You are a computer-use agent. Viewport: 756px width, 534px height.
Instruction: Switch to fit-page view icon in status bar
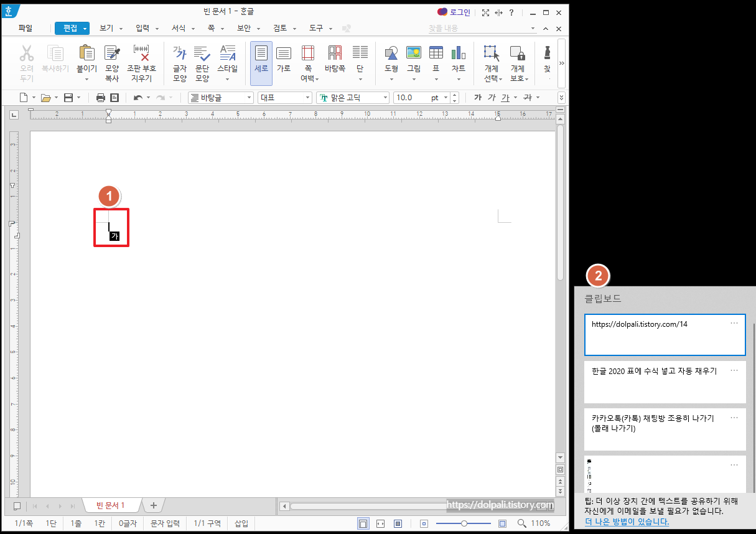(398, 523)
